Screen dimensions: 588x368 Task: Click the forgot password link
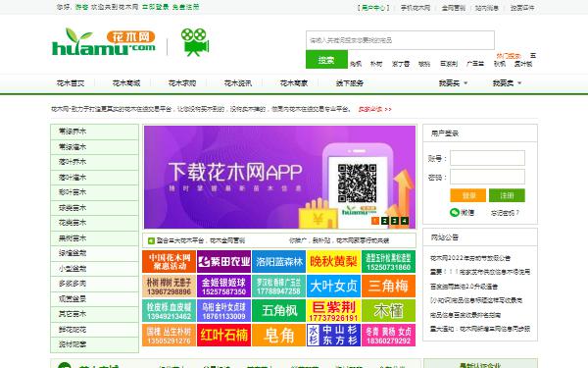click(505, 213)
